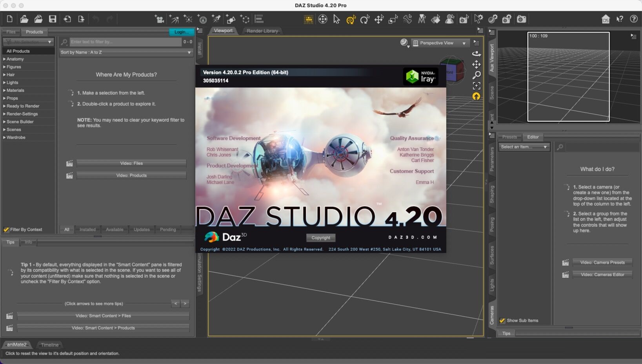Viewport: 642px width, 364px height.
Task: Click the viewport Zoom magnifier icon
Action: (x=476, y=75)
